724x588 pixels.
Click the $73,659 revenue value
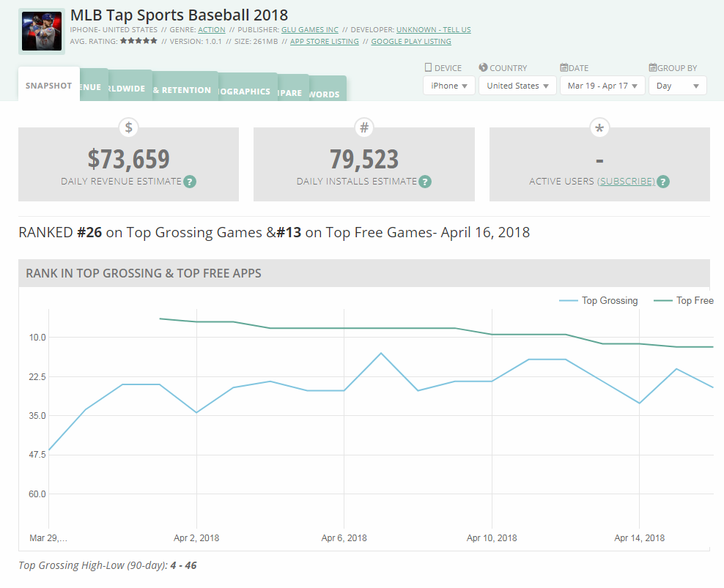coord(129,159)
